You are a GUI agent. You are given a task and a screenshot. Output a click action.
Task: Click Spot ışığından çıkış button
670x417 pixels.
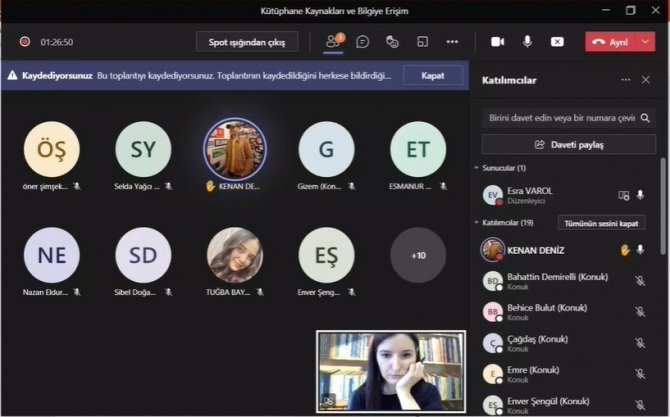[247, 42]
